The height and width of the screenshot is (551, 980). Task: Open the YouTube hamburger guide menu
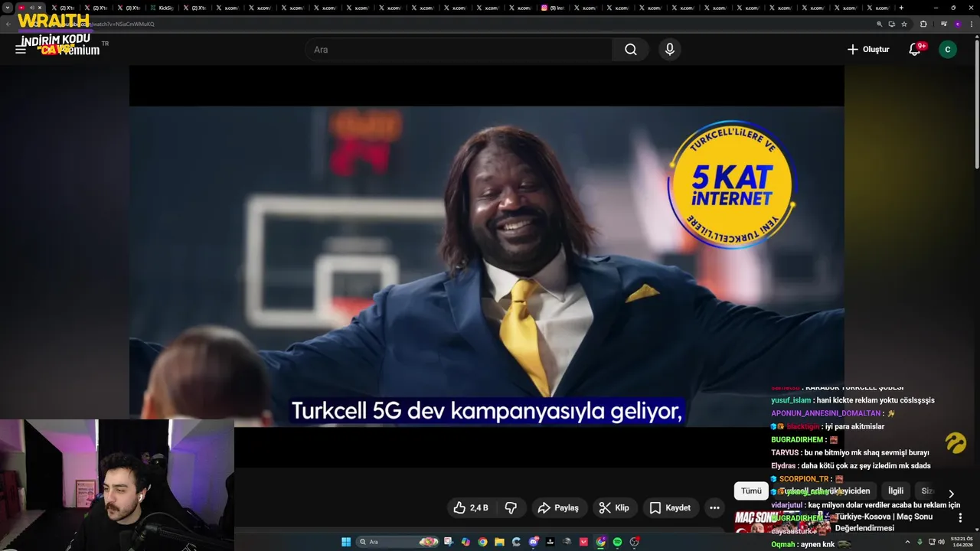click(x=21, y=49)
